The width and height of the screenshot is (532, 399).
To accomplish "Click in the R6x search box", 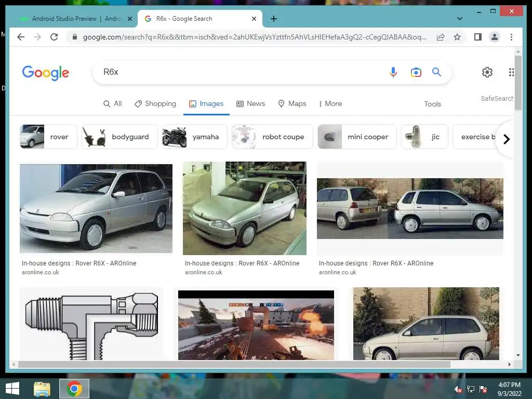I will coord(237,72).
